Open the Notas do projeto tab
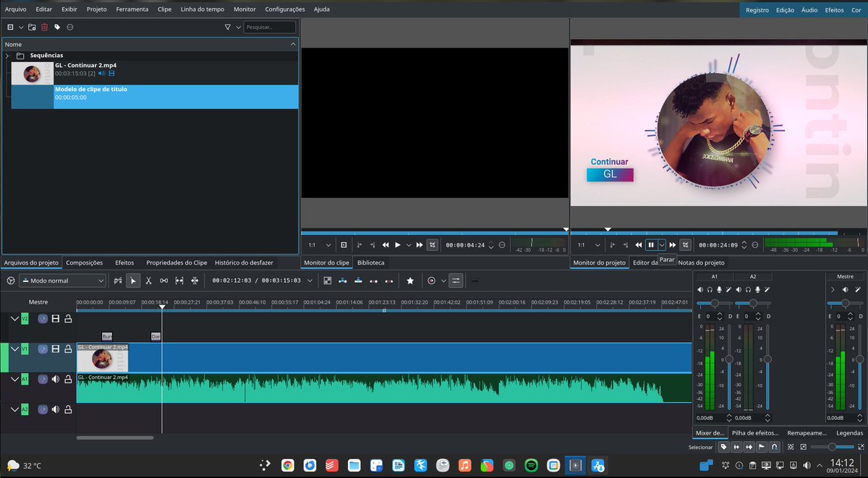The image size is (868, 478). click(701, 263)
